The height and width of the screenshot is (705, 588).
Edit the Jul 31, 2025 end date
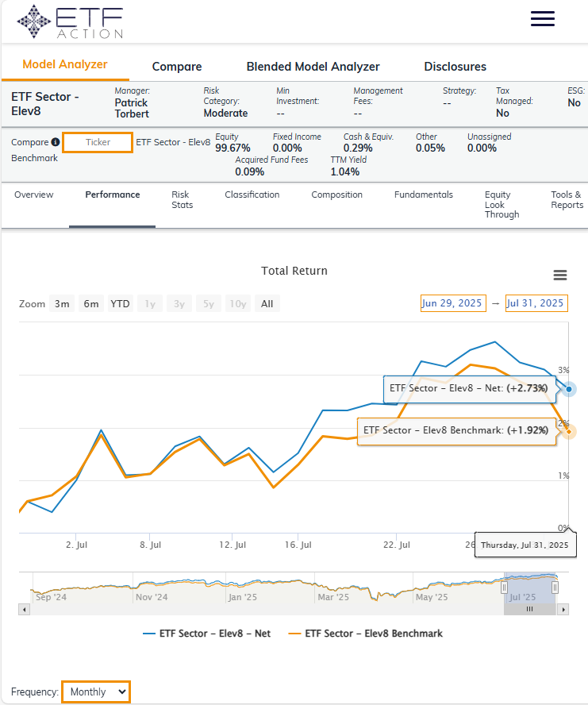[536, 303]
